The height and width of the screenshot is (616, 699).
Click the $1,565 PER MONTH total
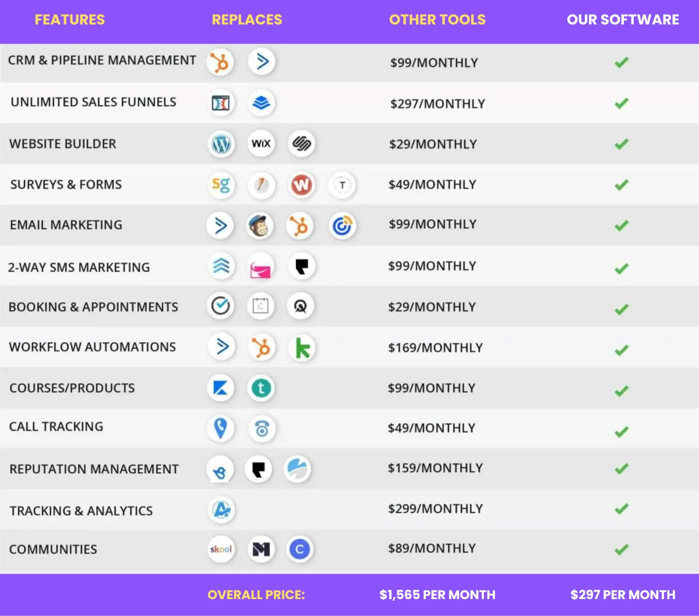pyautogui.click(x=437, y=595)
